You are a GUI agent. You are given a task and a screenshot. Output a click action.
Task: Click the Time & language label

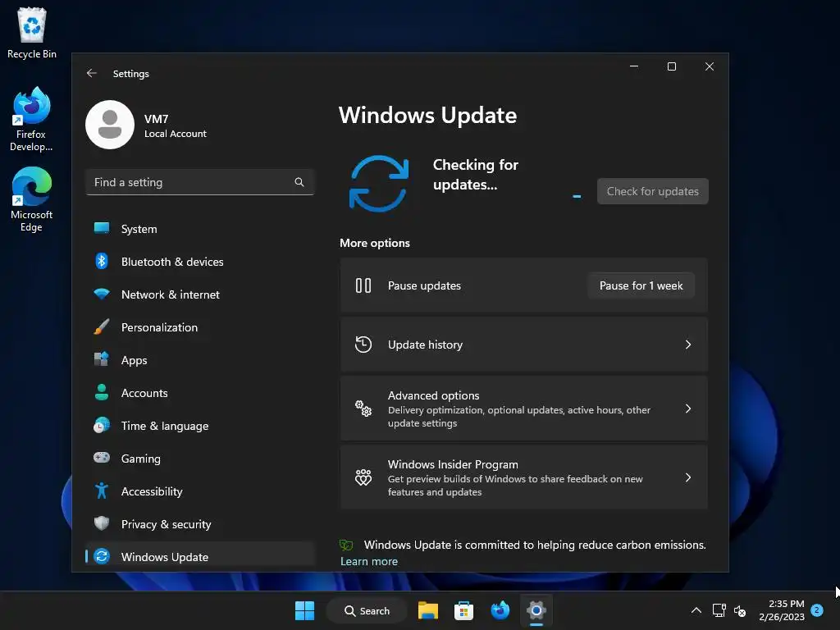click(x=165, y=426)
